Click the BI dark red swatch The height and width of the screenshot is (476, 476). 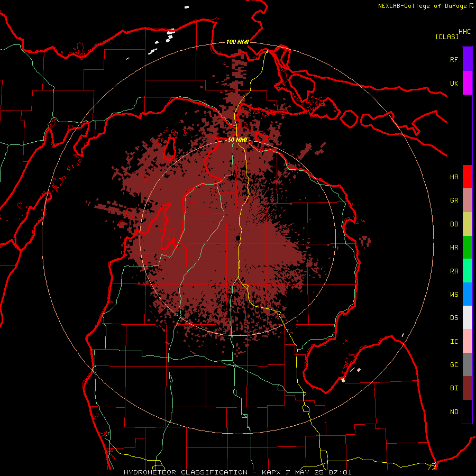[x=467, y=388]
